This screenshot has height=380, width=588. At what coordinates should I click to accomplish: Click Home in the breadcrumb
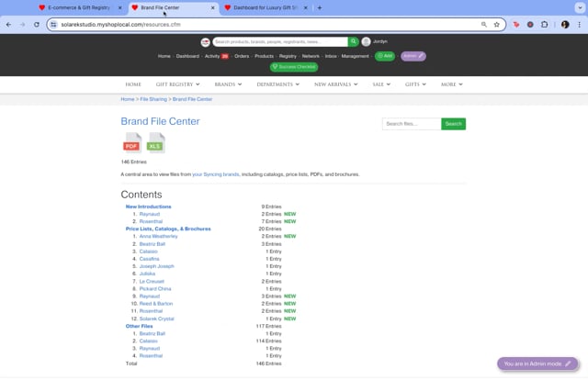point(128,99)
